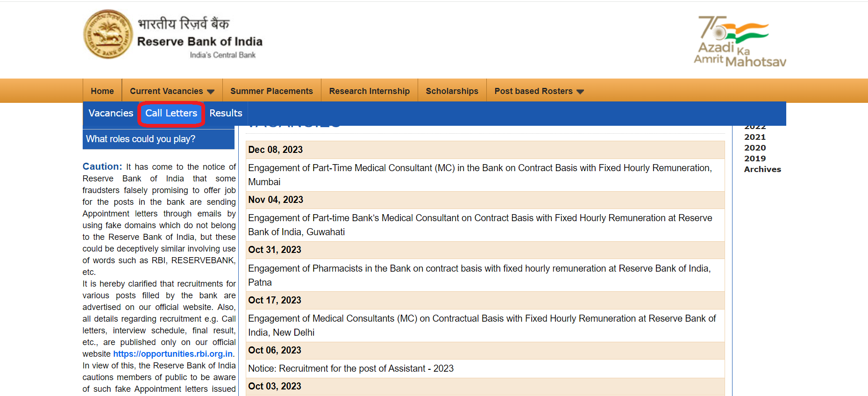Click the 'What roles could you play?' banner

141,139
